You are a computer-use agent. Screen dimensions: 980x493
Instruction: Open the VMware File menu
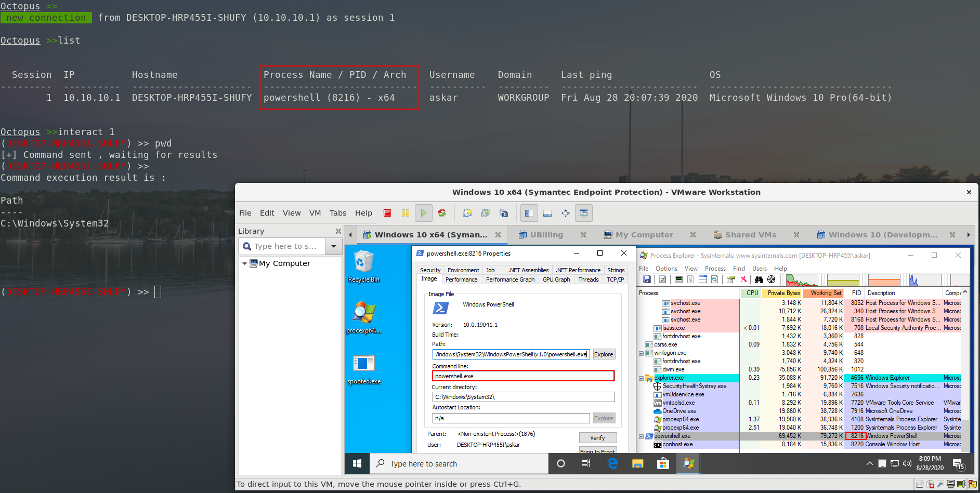tap(245, 213)
